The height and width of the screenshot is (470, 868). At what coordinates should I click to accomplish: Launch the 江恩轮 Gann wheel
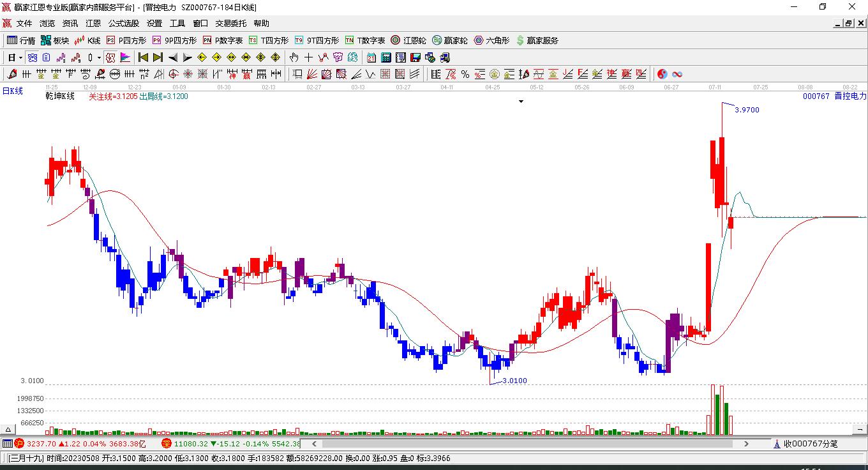tap(408, 40)
